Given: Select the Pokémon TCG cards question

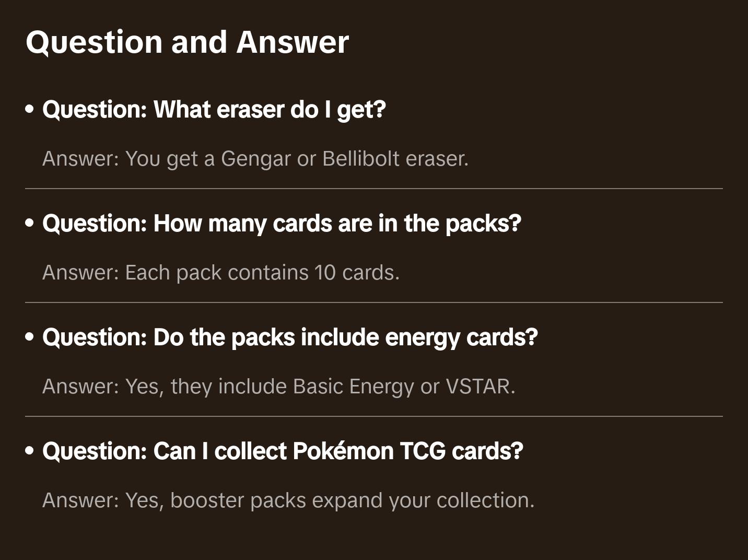Looking at the screenshot, I should tap(283, 451).
